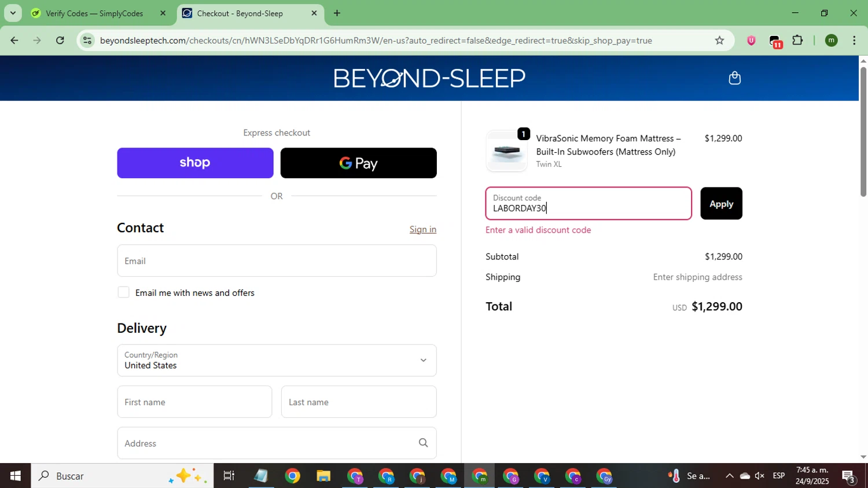
Task: Open Chrome profile V taskbar icon
Action: pos(542,476)
